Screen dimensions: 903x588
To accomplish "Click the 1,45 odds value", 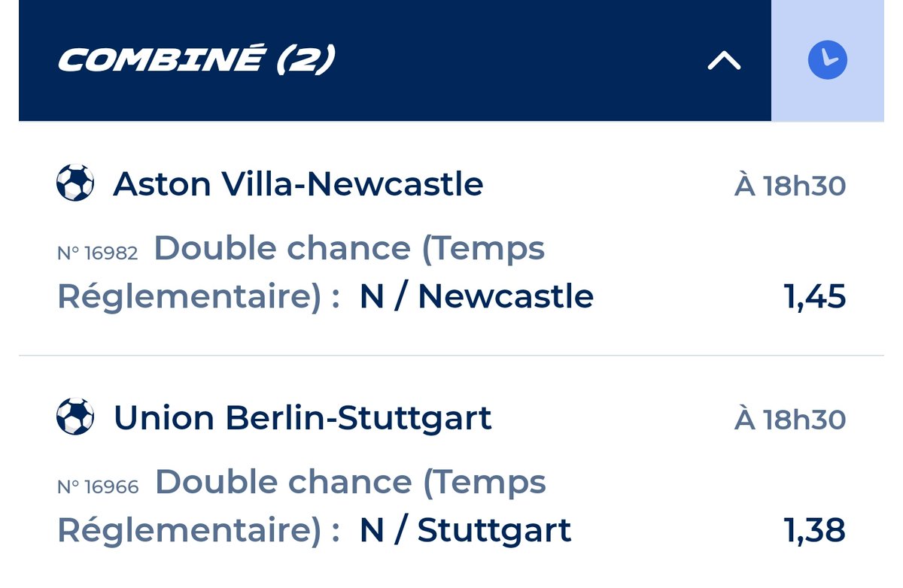I will [815, 297].
